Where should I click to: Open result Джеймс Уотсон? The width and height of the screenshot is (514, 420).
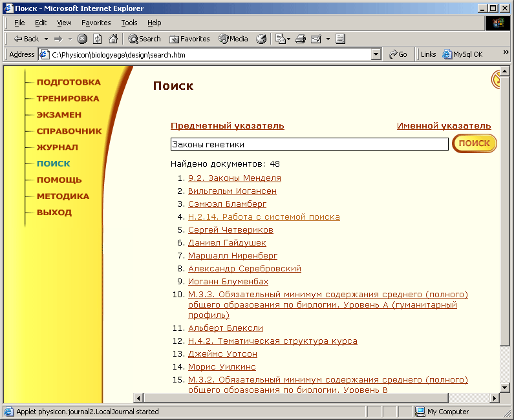[x=222, y=354]
